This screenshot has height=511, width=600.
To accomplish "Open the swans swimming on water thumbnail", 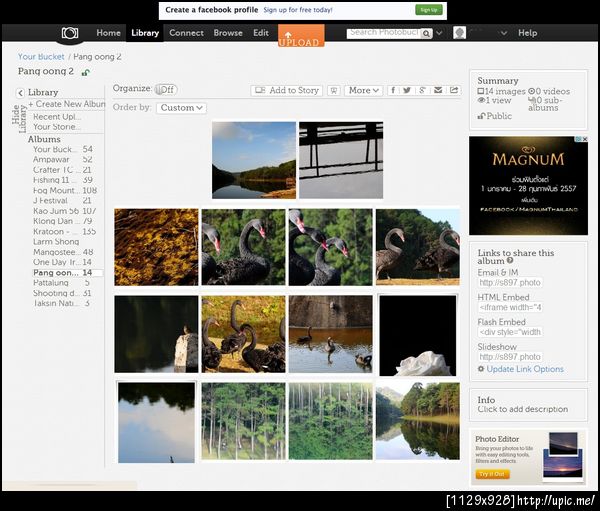I will pos(330,334).
